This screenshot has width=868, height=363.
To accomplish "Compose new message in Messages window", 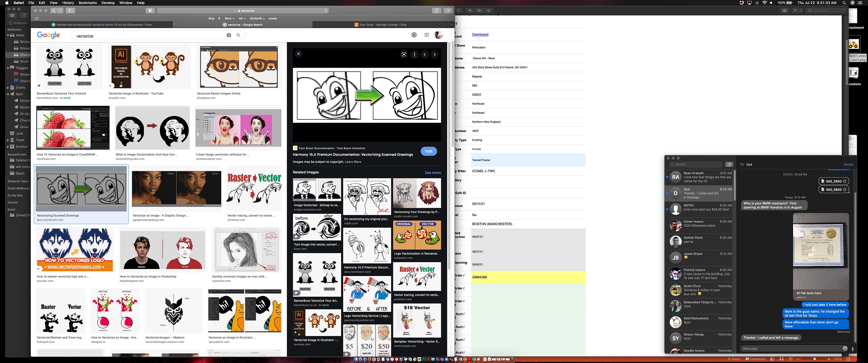I will pos(729,164).
